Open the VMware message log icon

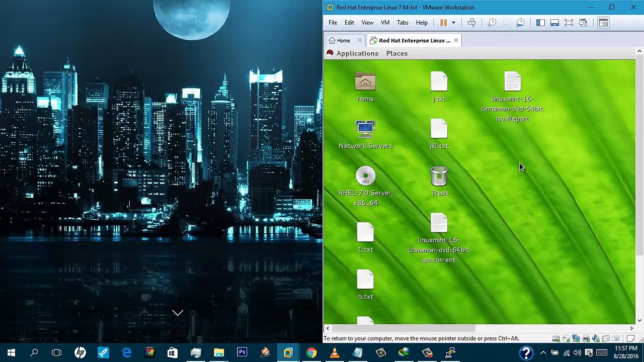point(630,338)
